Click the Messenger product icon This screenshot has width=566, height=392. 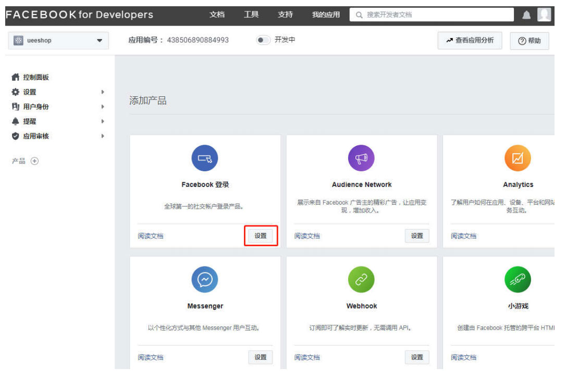pos(205,280)
